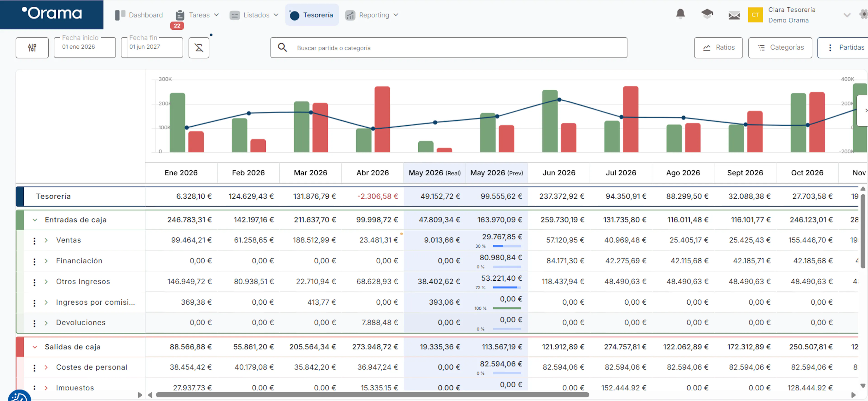The height and width of the screenshot is (401, 868).
Task: Open the mail envelope icon
Action: pyautogui.click(x=734, y=15)
